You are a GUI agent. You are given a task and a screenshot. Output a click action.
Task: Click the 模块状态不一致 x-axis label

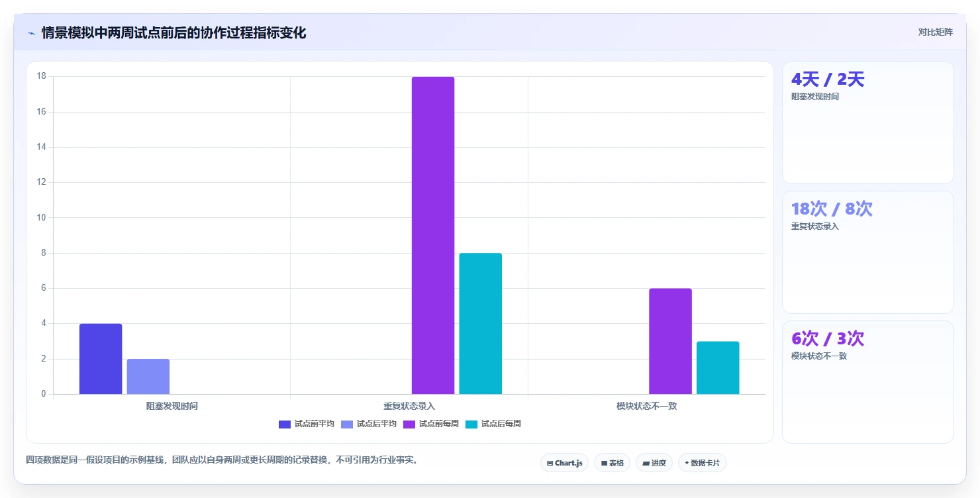[646, 406]
